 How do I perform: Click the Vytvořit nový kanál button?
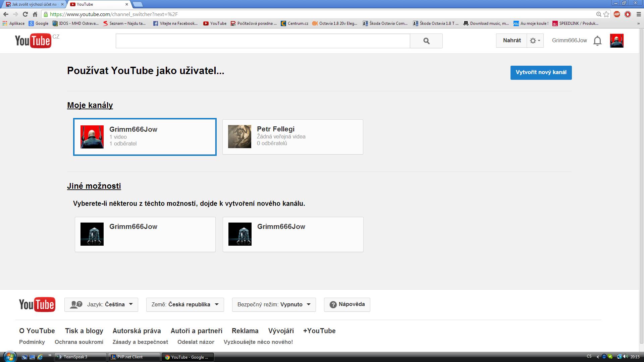(541, 72)
